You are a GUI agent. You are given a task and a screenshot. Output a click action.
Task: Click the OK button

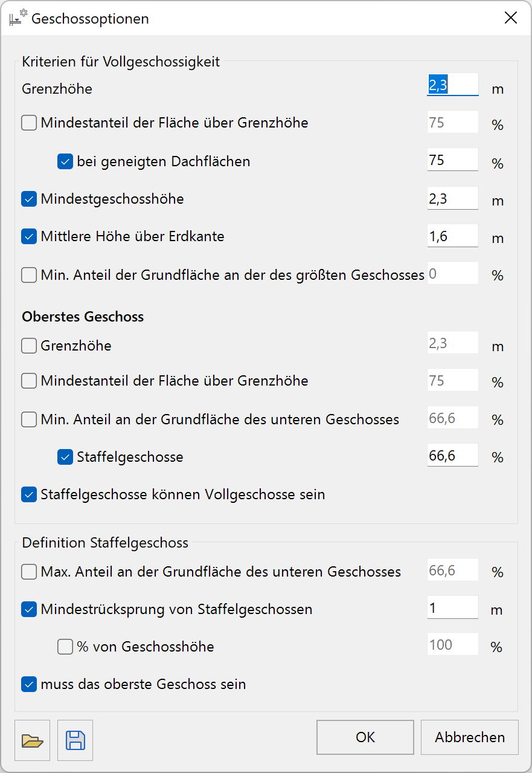click(x=365, y=737)
